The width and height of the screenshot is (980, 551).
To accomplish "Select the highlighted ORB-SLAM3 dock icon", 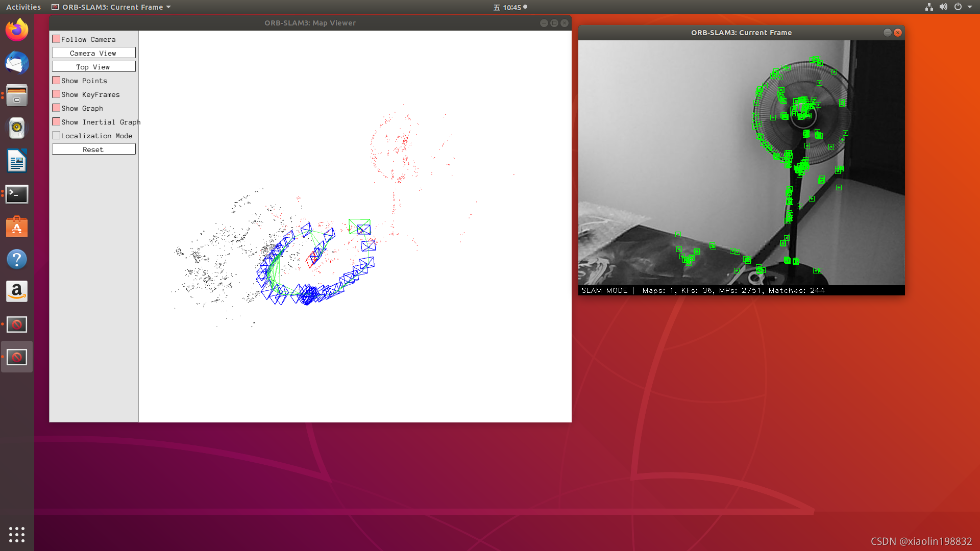I will tap(17, 357).
